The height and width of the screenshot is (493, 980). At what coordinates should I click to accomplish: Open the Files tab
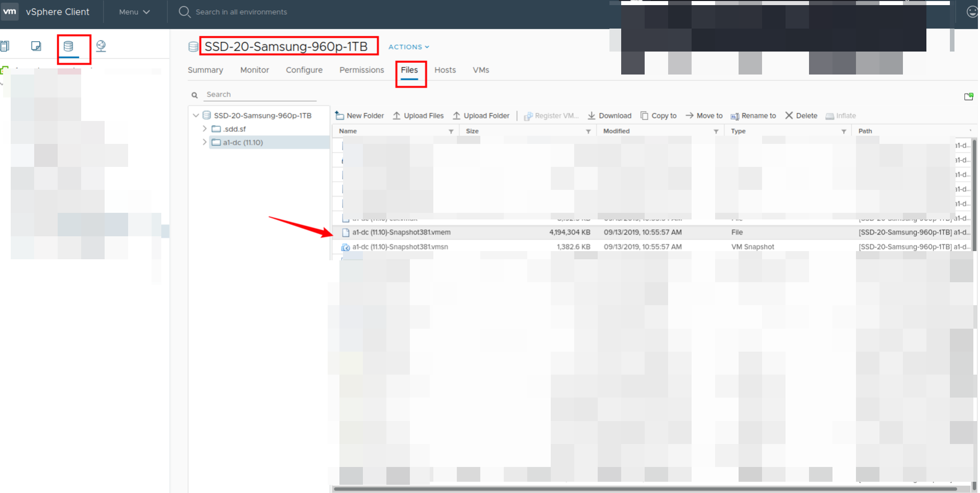tap(409, 70)
